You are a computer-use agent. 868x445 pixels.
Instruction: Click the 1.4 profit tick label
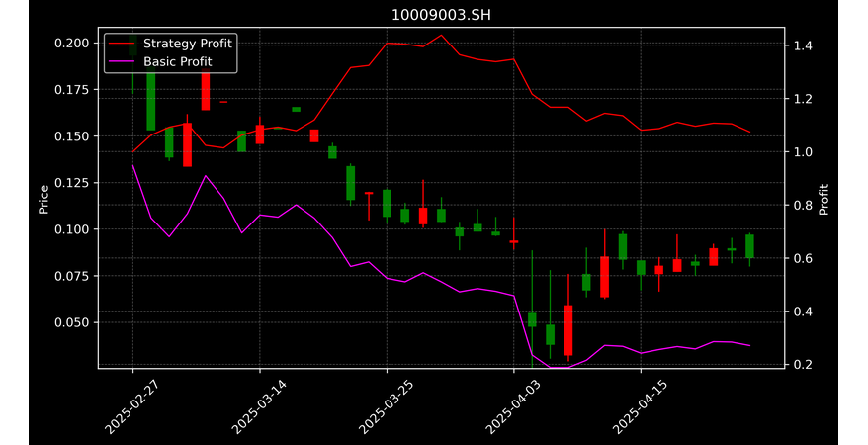(802, 45)
